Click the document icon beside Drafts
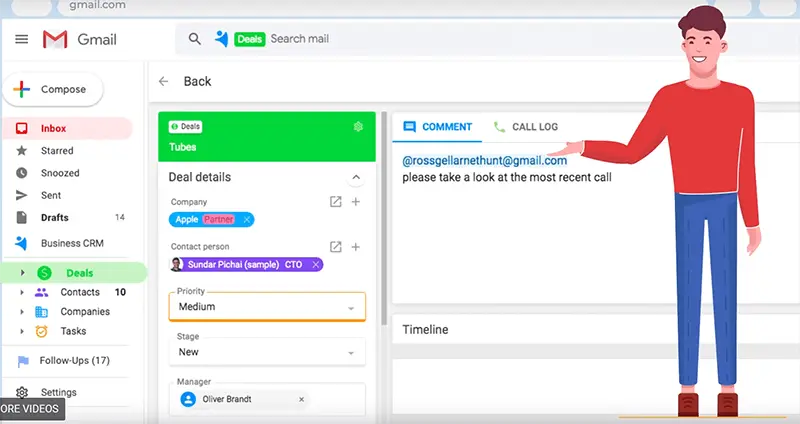Image resolution: width=800 pixels, height=424 pixels. 21,217
